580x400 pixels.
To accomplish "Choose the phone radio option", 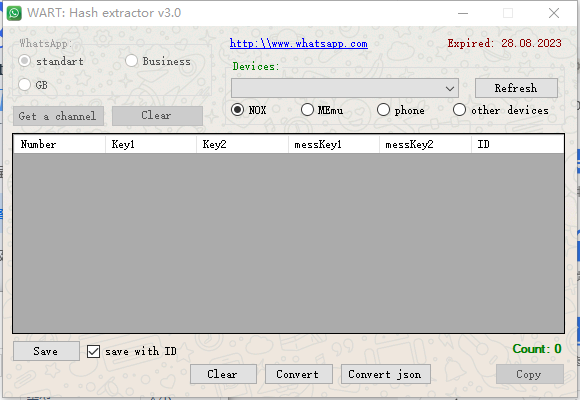I will pos(383,110).
